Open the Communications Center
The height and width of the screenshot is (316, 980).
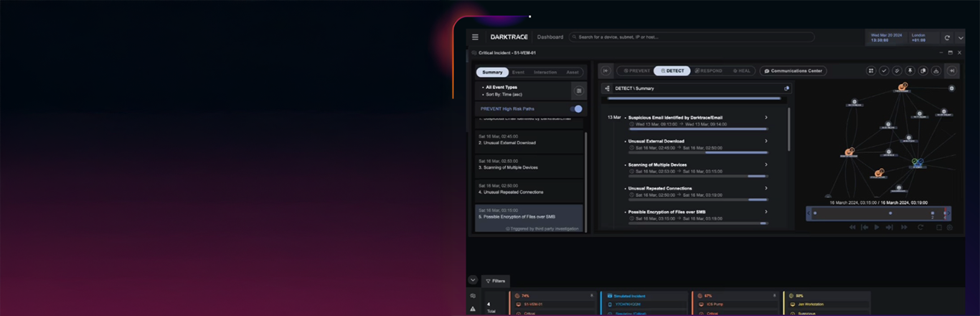[x=793, y=71]
